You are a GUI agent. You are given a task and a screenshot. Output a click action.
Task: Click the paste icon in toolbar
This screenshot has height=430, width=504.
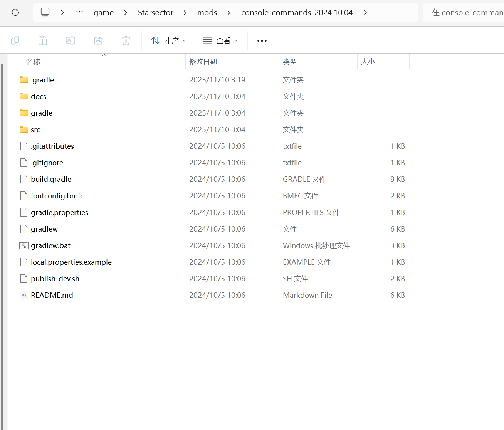(x=43, y=40)
